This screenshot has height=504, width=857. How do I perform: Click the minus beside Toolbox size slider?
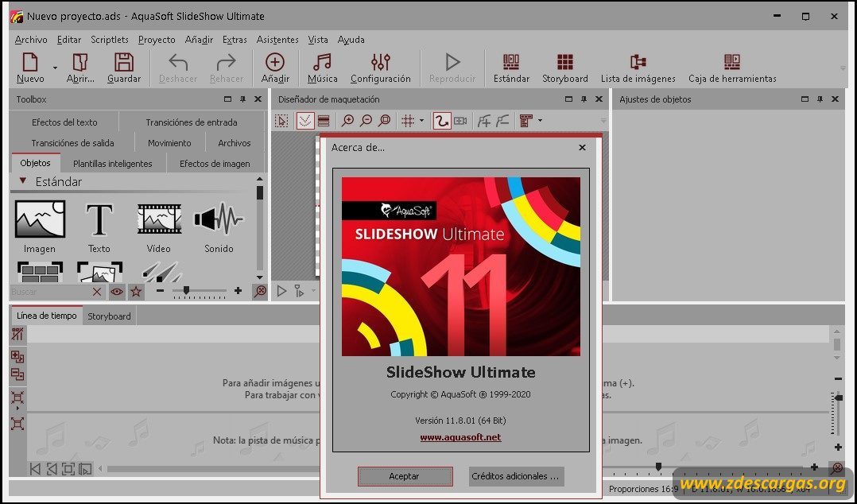pos(160,291)
